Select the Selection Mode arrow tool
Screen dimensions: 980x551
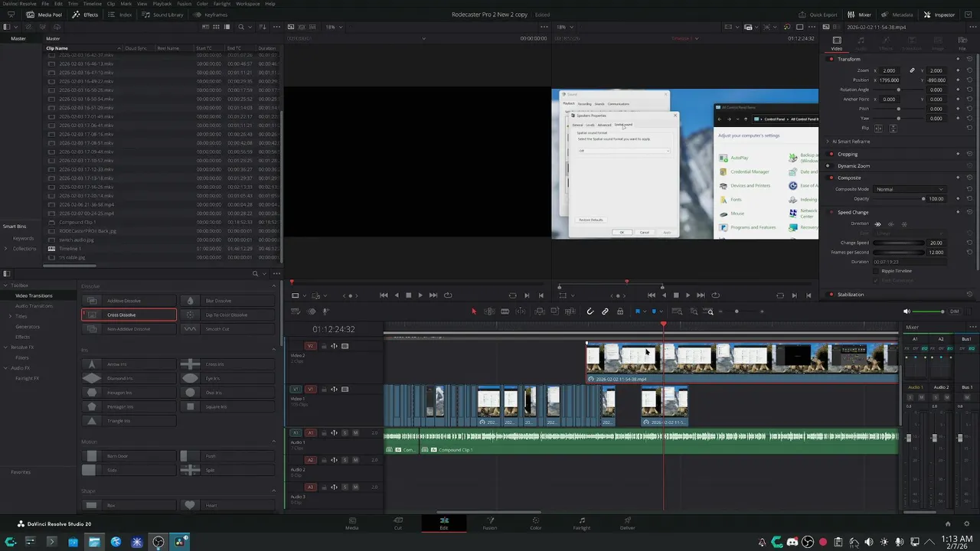pos(473,311)
